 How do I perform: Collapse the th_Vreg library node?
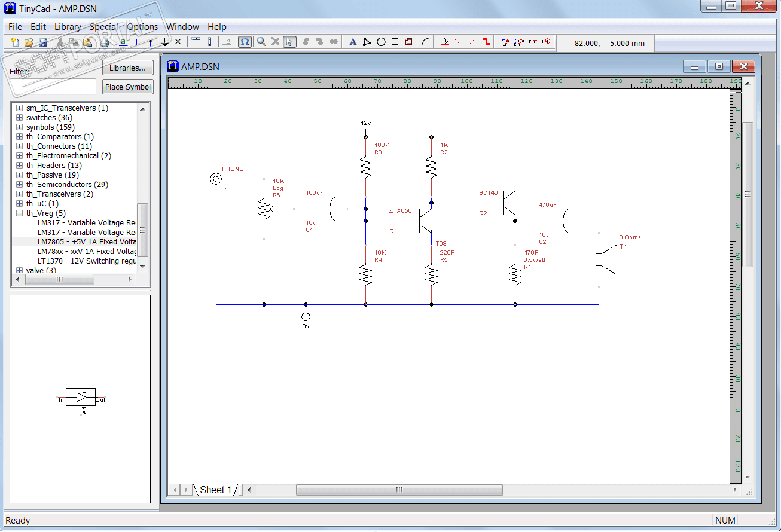[20, 213]
